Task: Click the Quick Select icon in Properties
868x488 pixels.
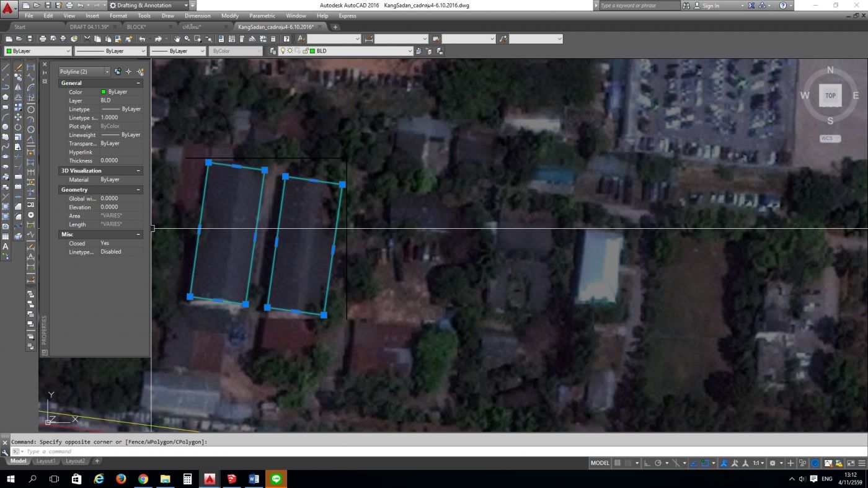Action: tap(140, 72)
